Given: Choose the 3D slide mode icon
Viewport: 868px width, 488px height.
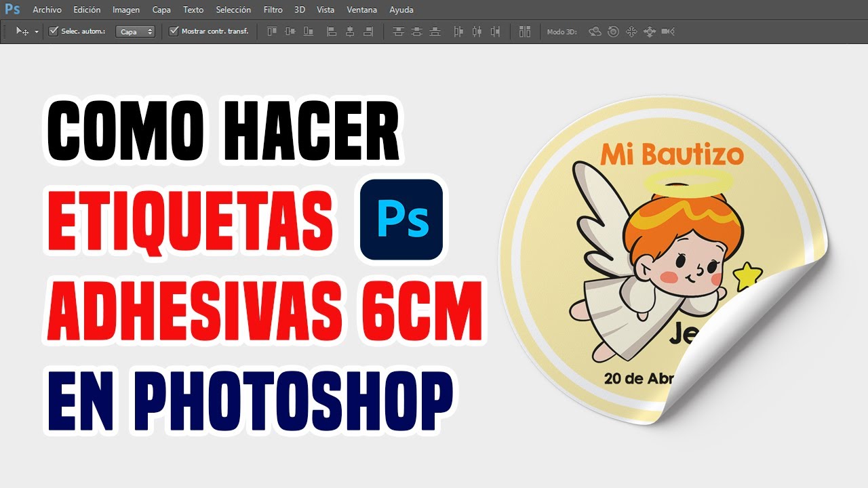Looking at the screenshot, I should (x=650, y=31).
